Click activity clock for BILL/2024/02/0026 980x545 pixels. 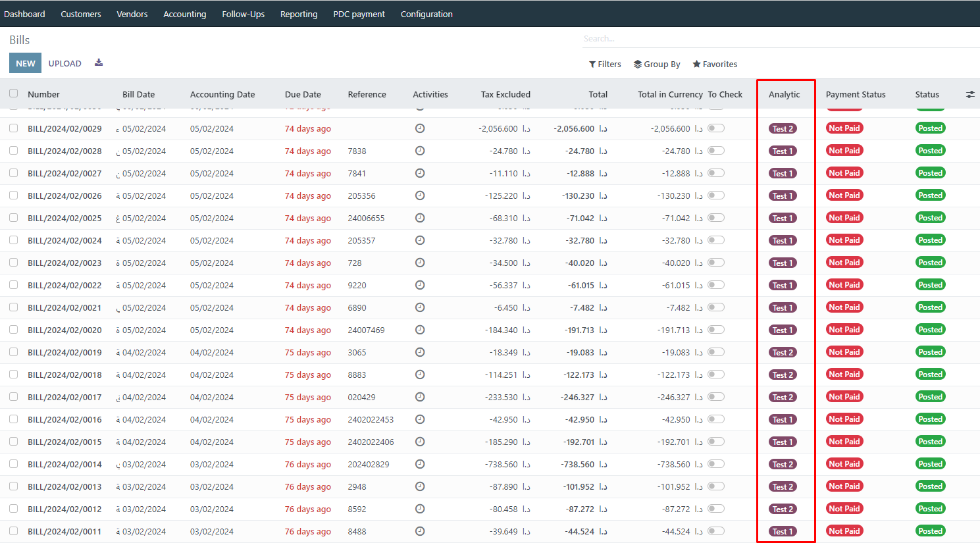point(420,195)
